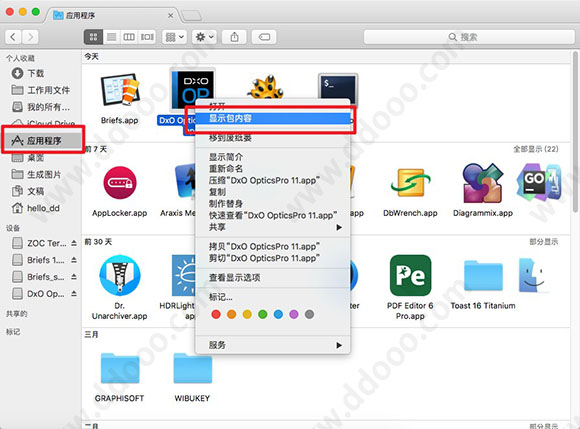
Task: Open 文稿 in the sidebar
Action: [x=41, y=191]
